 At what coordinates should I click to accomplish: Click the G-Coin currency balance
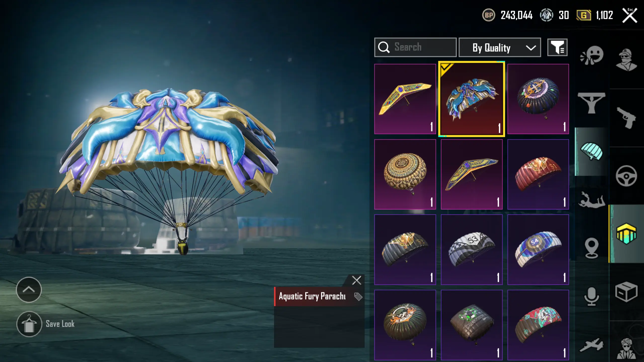(595, 15)
